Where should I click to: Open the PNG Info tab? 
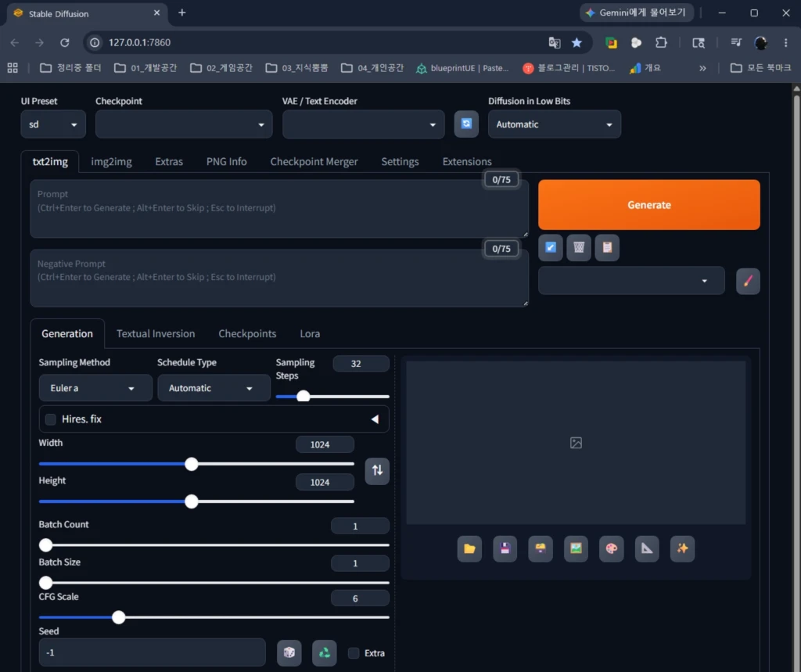226,161
